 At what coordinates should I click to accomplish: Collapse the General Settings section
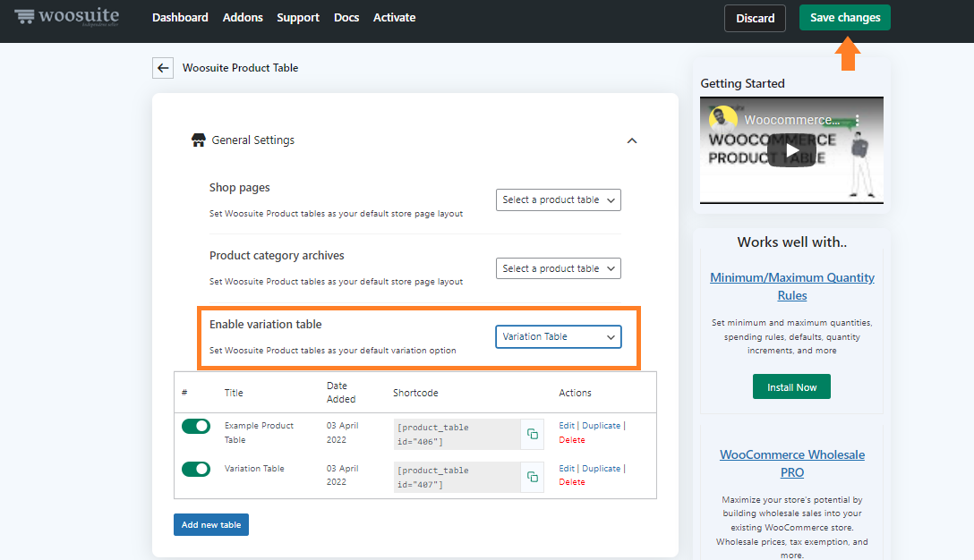click(632, 141)
